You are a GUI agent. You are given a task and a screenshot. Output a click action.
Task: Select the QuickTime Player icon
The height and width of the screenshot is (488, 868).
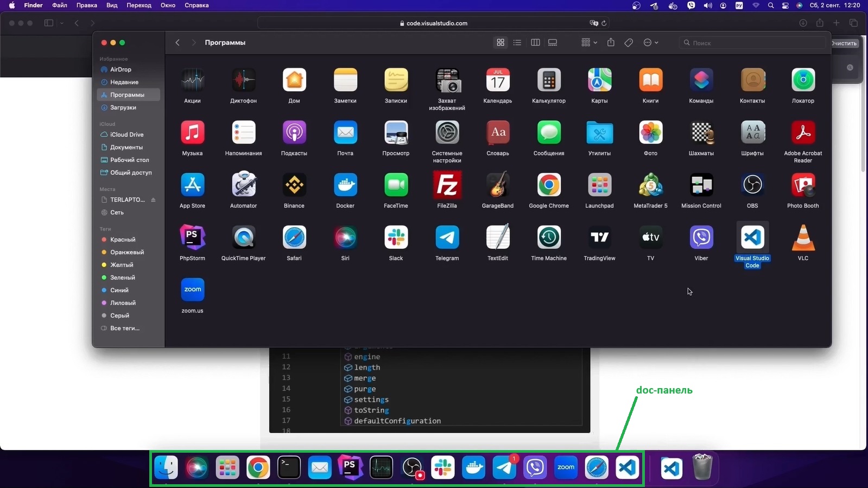tap(243, 237)
